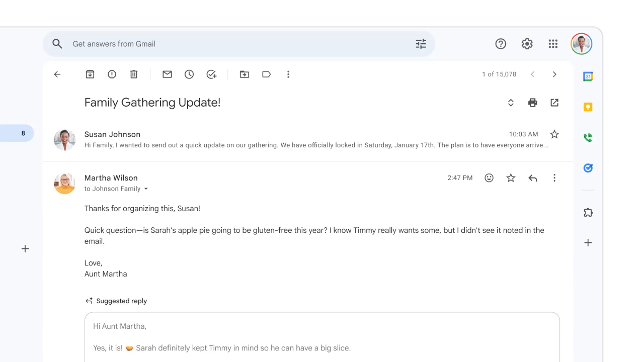
Task: Open the label menu
Action: click(266, 74)
